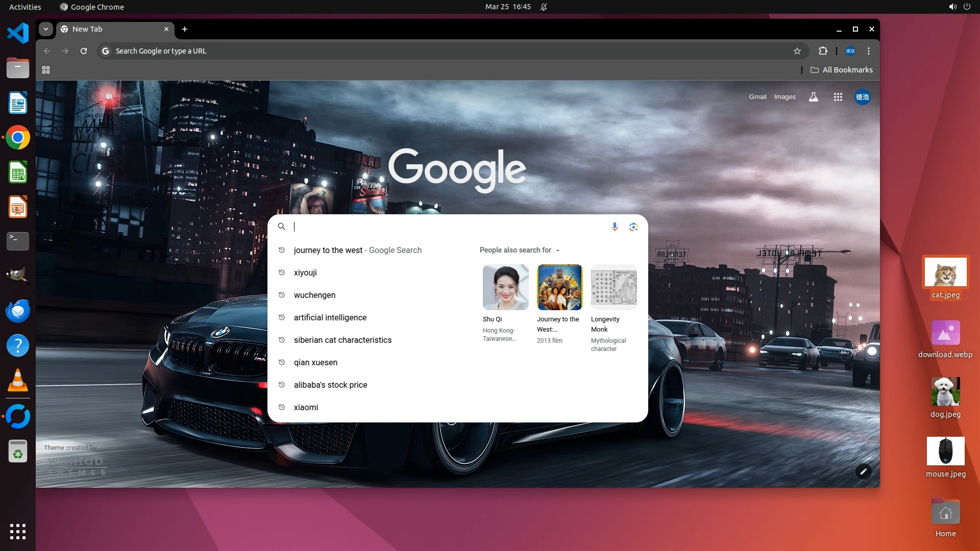
Task: Open the bookmarks bar apps grid shortcut
Action: tap(46, 70)
